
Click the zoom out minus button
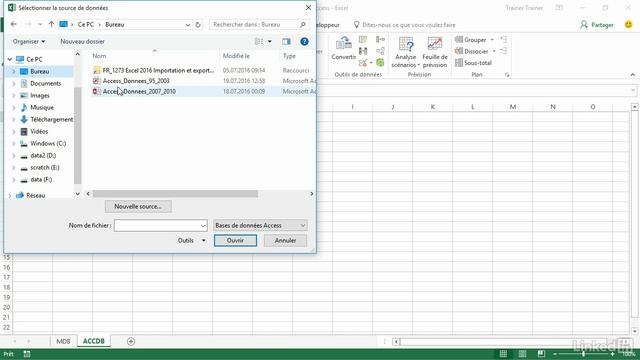click(x=555, y=354)
